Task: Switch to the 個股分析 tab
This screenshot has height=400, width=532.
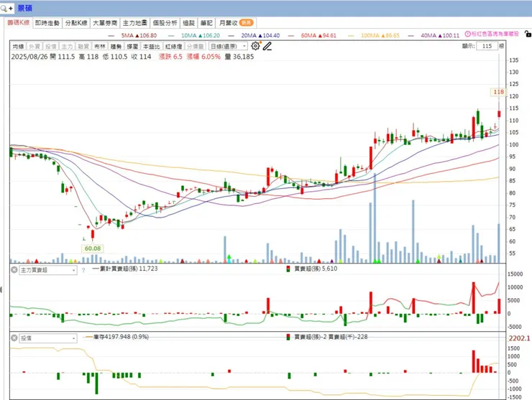Action: 165,23
